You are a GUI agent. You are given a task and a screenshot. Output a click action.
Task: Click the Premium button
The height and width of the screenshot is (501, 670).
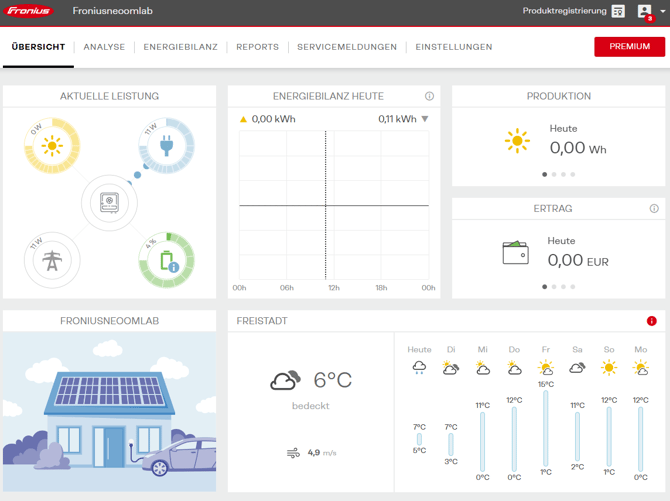(x=629, y=47)
